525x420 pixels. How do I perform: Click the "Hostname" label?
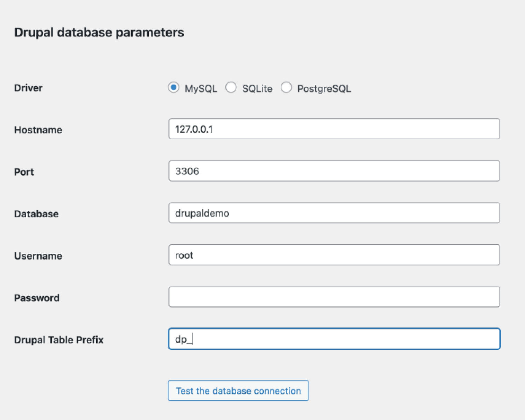[x=38, y=130]
